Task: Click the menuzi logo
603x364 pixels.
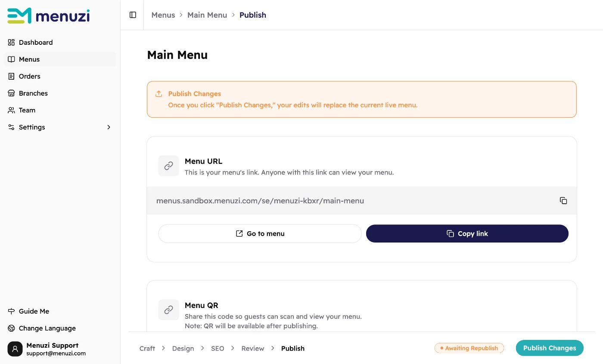Action: 49,16
